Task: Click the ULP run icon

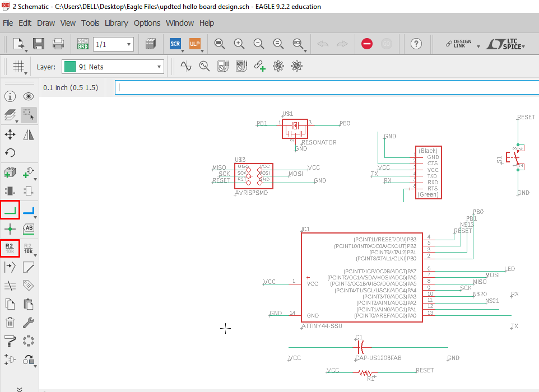Action: pyautogui.click(x=195, y=44)
